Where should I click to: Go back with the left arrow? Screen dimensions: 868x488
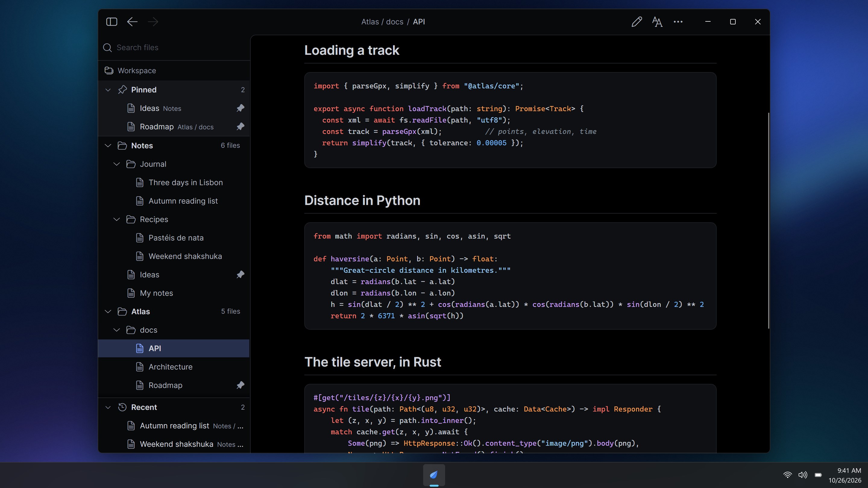tap(132, 22)
